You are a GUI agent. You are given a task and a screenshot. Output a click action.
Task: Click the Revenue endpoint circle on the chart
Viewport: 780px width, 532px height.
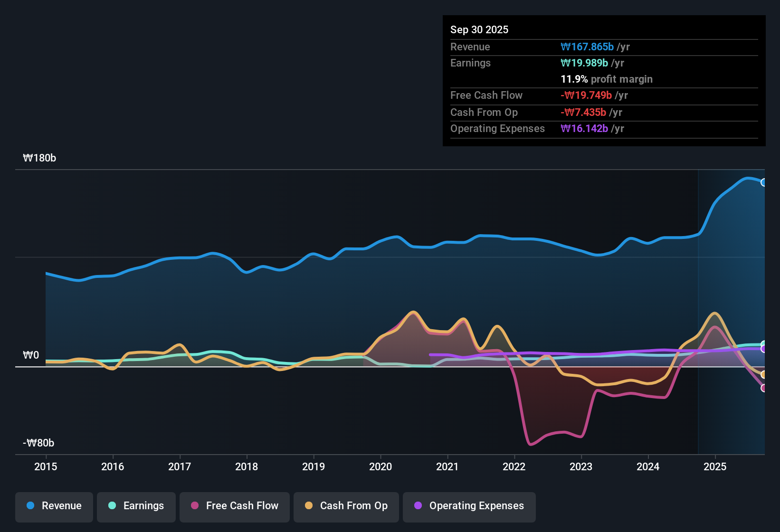(x=764, y=182)
